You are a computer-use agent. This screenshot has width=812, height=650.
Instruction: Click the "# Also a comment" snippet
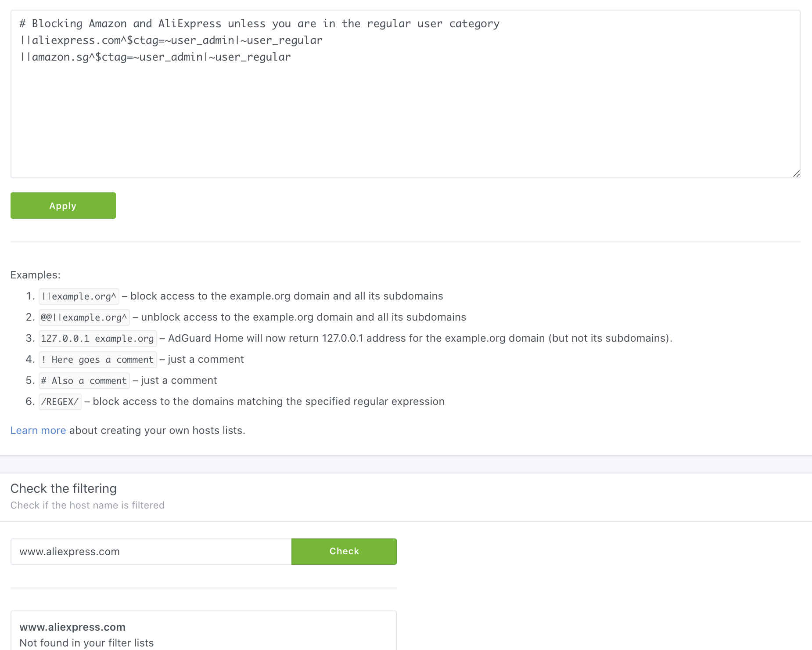click(x=83, y=380)
